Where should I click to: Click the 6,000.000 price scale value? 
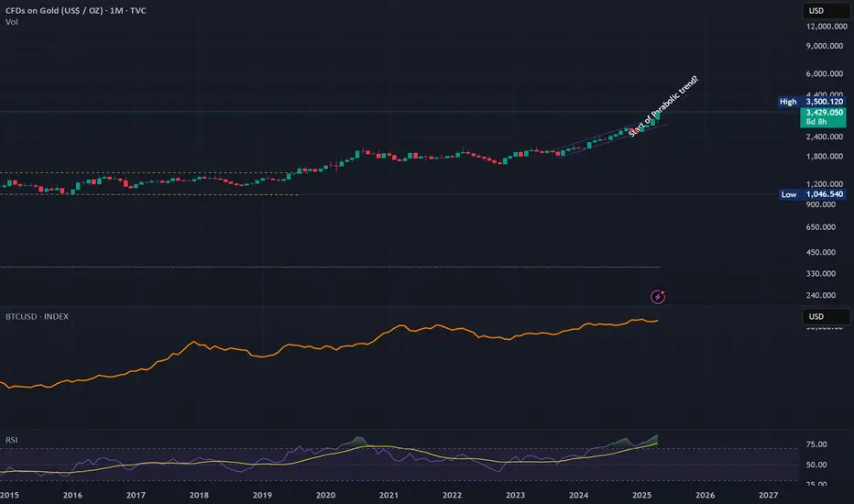coord(825,73)
